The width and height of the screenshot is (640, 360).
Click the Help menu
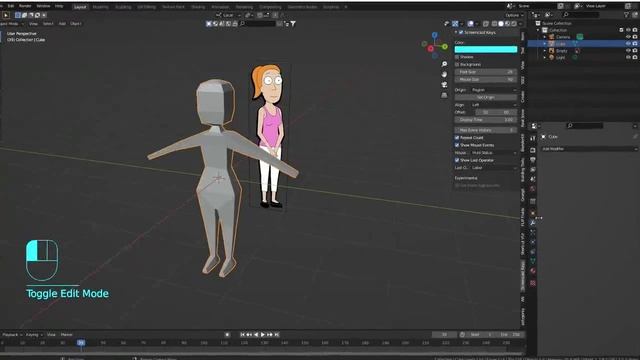click(x=59, y=6)
